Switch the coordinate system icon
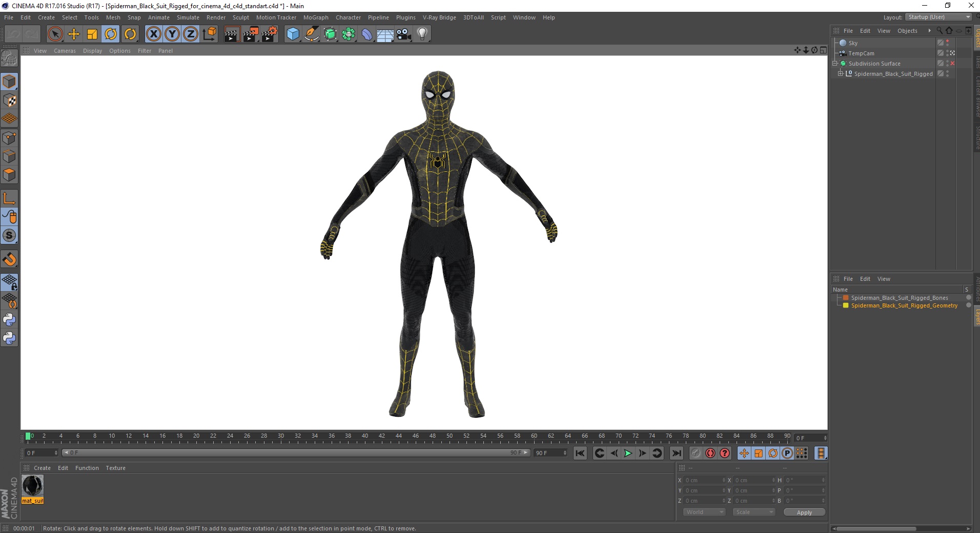This screenshot has width=980, height=533. (x=209, y=34)
